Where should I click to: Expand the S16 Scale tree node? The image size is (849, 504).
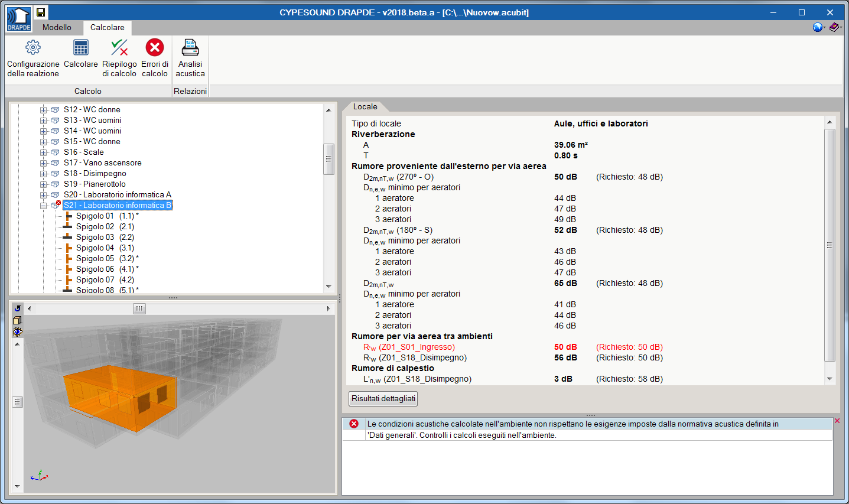click(x=43, y=152)
